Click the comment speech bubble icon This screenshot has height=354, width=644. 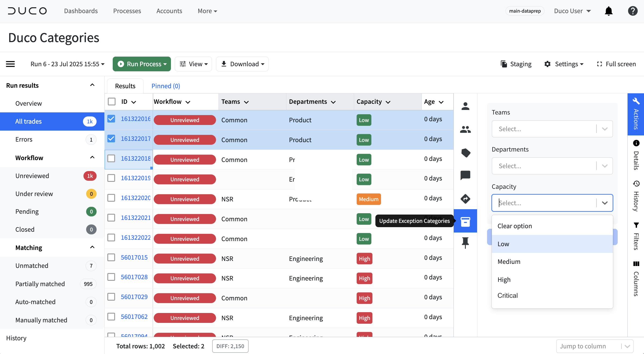pos(465,175)
